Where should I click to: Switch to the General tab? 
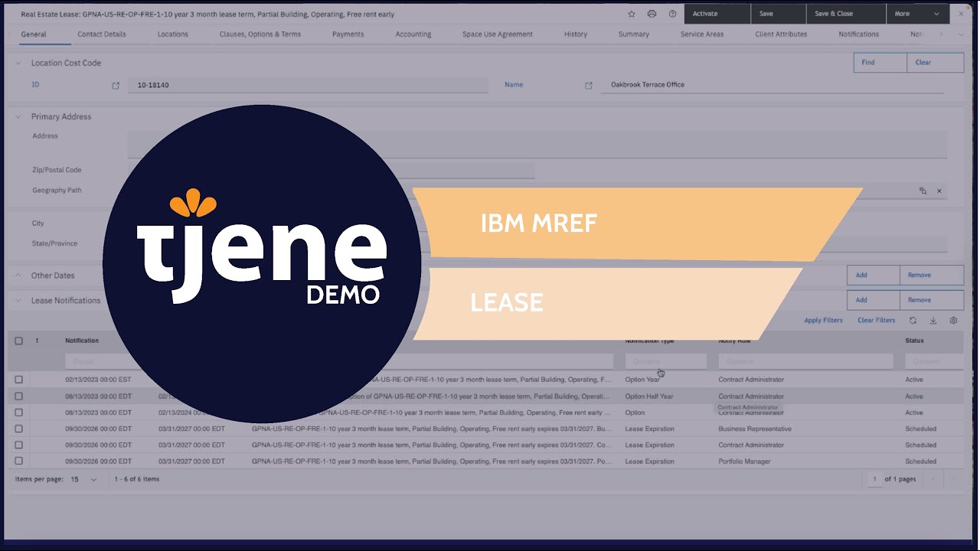coord(34,34)
